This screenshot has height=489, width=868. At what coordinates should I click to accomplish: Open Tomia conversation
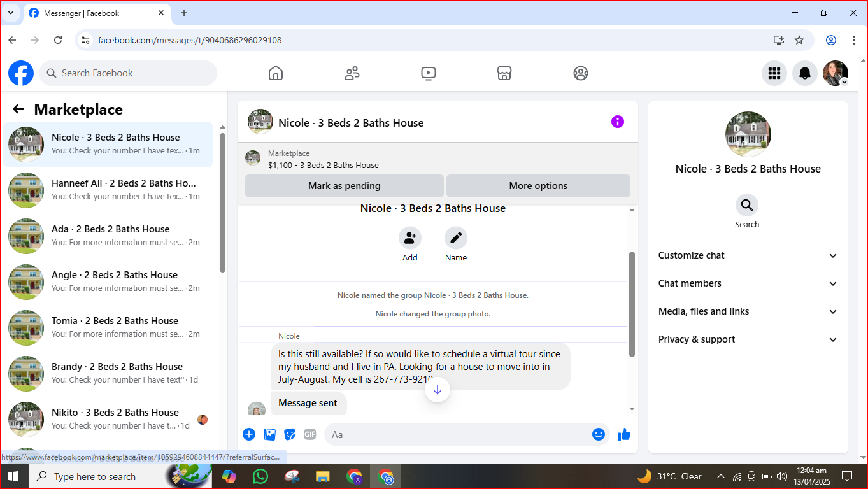pyautogui.click(x=108, y=328)
